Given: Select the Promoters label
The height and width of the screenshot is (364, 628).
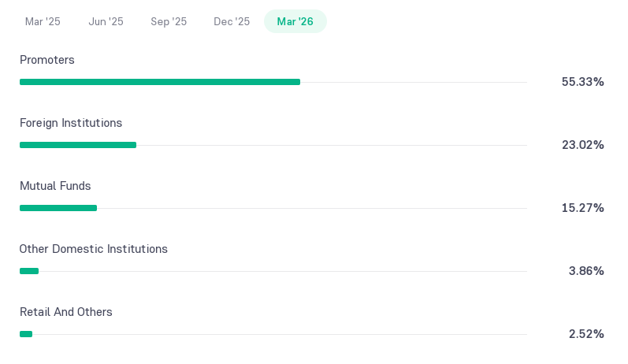Looking at the screenshot, I should point(46,60).
